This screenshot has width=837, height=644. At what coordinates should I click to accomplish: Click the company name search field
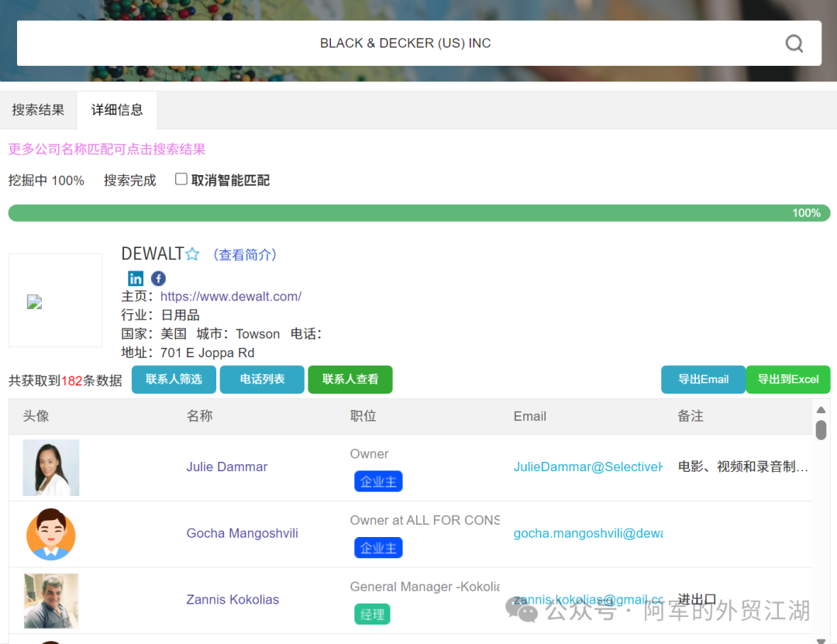405,43
